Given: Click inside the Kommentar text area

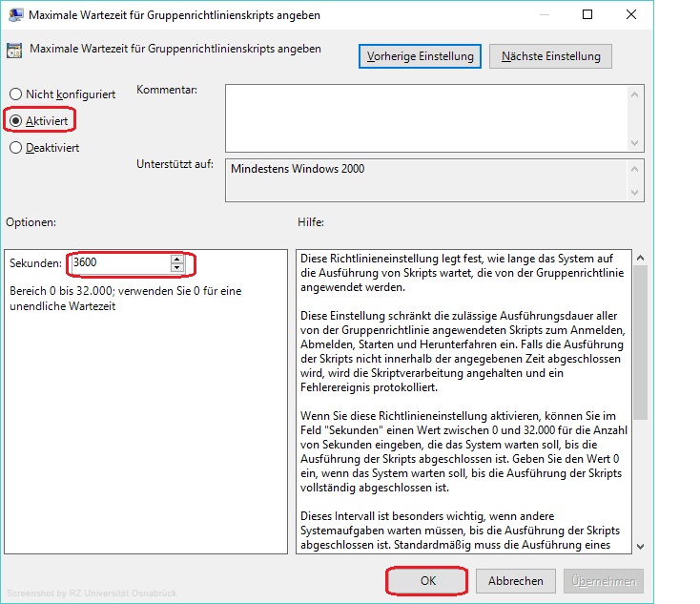Looking at the screenshot, I should tap(425, 117).
